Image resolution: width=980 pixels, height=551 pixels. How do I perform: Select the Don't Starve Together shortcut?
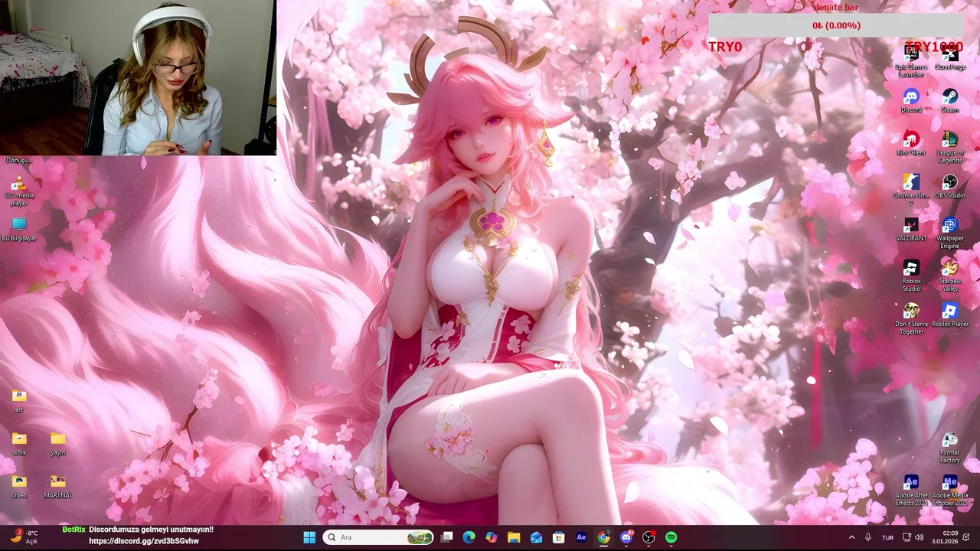(x=911, y=318)
